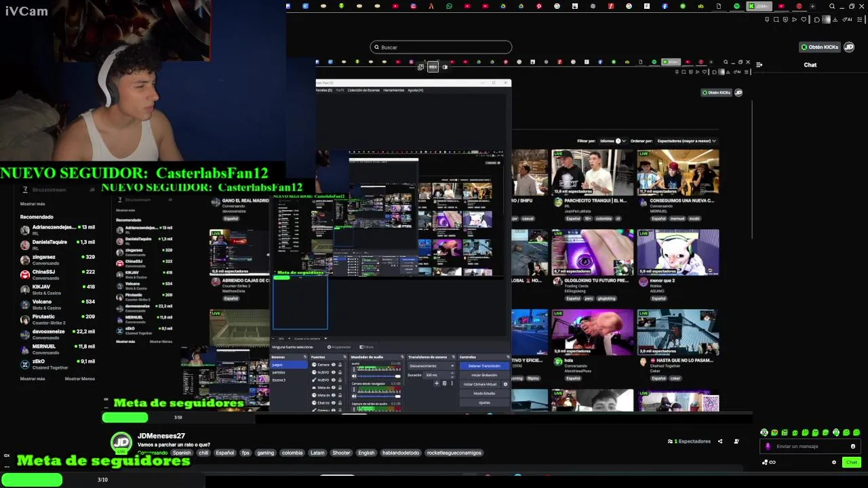Open the Colección de Escenas menu in OBS

pyautogui.click(x=363, y=90)
